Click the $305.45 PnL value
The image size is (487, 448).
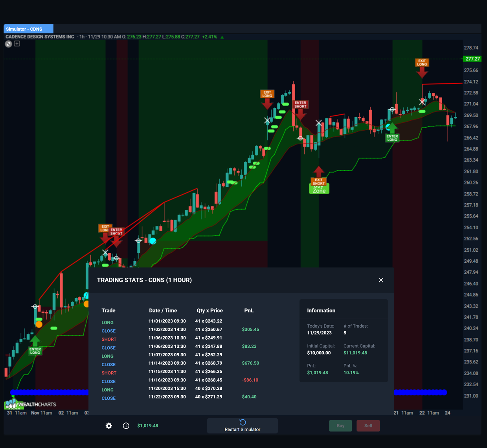pyautogui.click(x=250, y=330)
